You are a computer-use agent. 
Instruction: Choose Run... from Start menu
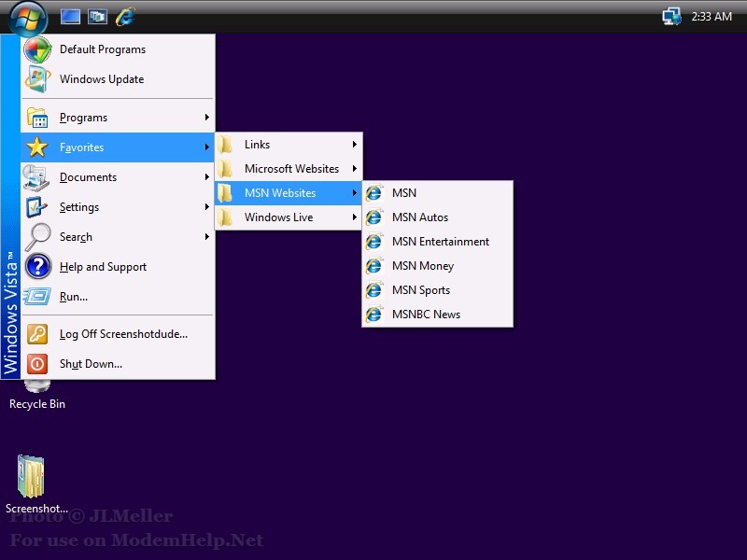tap(118, 296)
